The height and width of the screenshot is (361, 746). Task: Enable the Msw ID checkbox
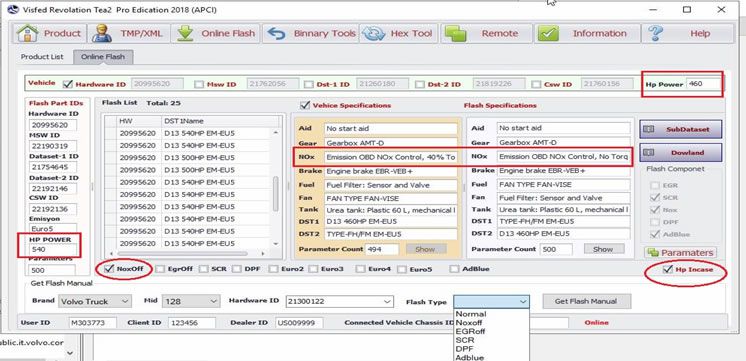[x=199, y=85]
